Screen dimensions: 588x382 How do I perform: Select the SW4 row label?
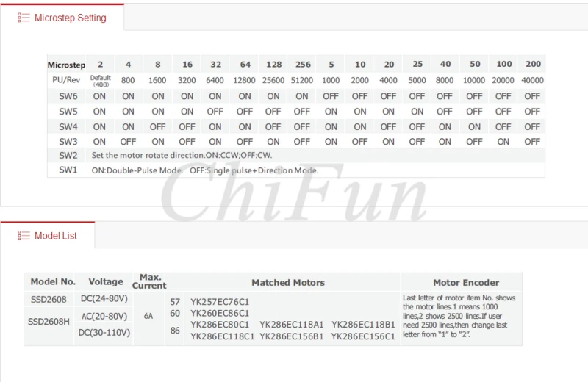68,127
